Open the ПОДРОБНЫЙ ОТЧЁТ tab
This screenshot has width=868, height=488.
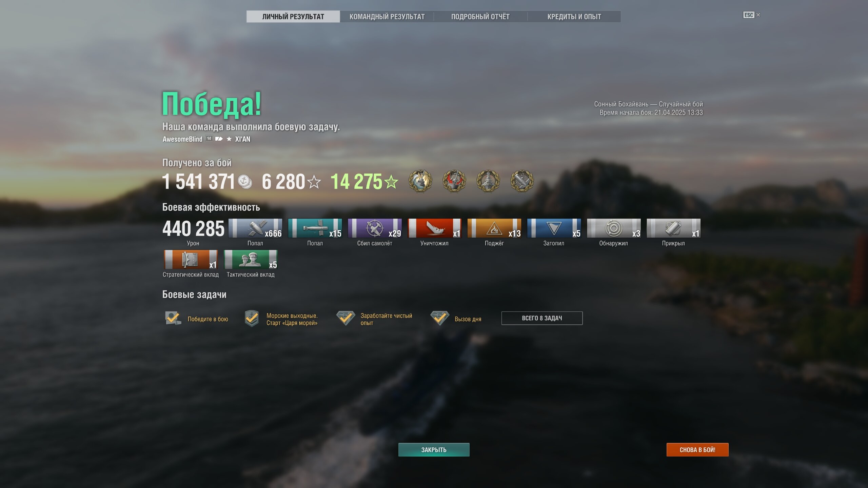480,17
